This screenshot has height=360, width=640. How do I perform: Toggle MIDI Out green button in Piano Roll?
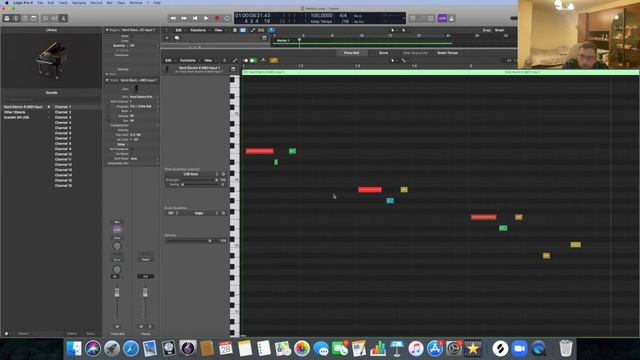pyautogui.click(x=253, y=60)
